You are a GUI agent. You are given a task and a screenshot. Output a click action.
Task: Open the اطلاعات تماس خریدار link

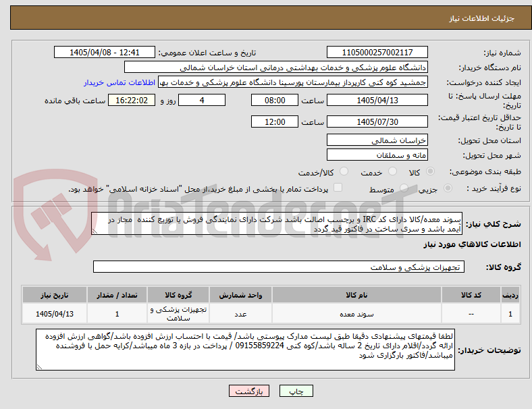[x=119, y=82]
